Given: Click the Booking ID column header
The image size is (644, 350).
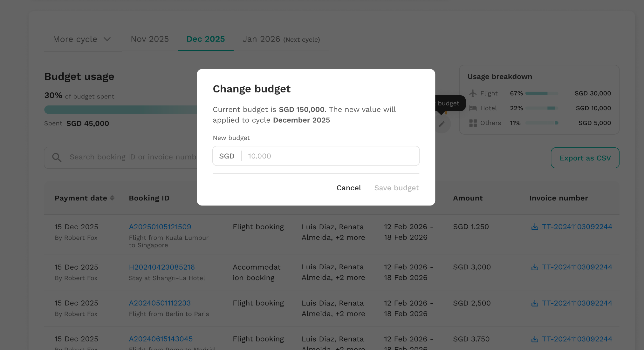Looking at the screenshot, I should 149,198.
